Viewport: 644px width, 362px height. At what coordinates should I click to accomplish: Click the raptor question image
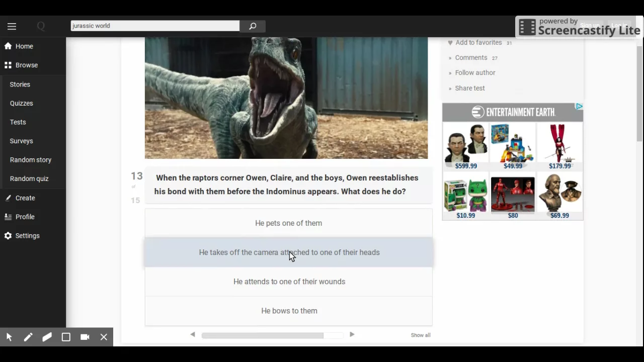(286, 98)
